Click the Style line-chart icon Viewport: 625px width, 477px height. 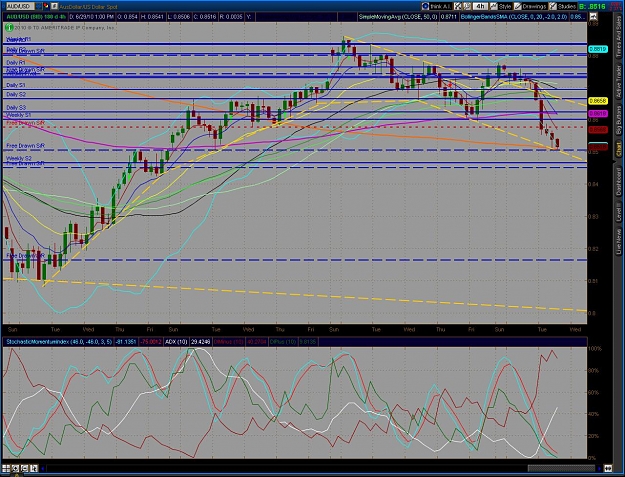(x=493, y=6)
